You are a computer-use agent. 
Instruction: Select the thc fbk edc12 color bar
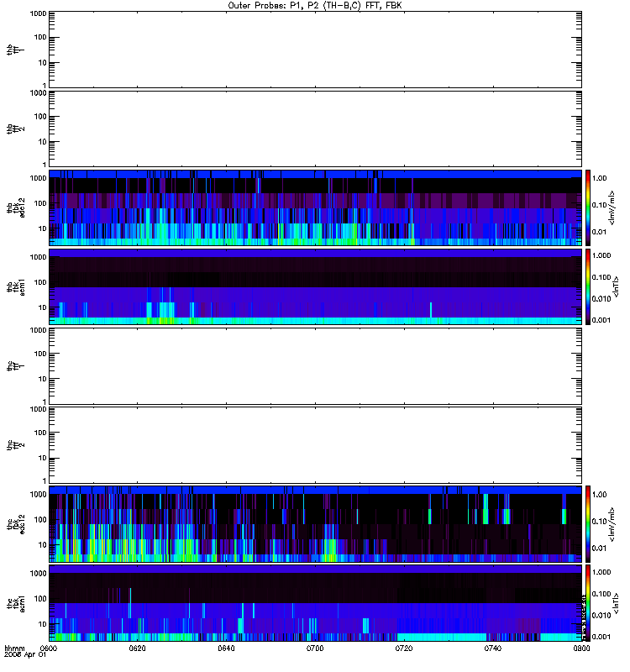(588, 523)
